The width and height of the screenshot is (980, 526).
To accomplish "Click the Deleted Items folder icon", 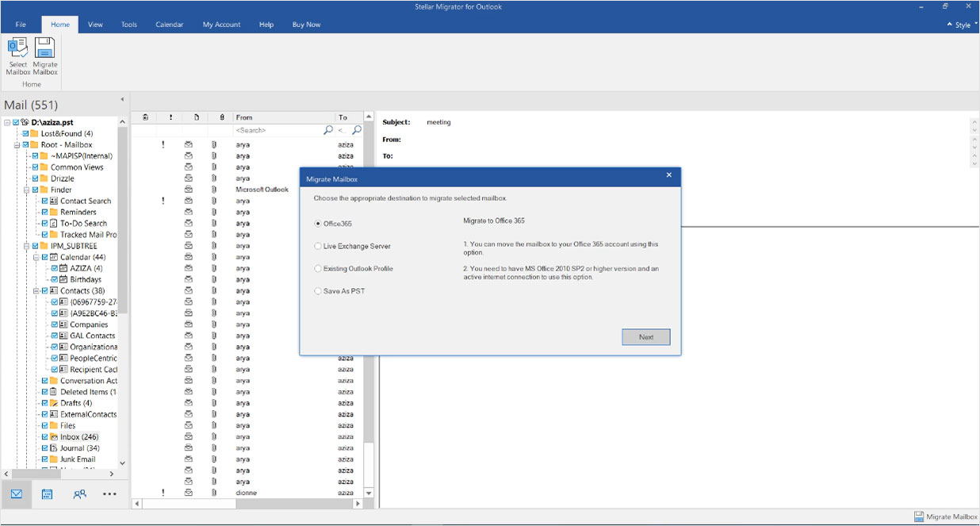I will [x=54, y=392].
